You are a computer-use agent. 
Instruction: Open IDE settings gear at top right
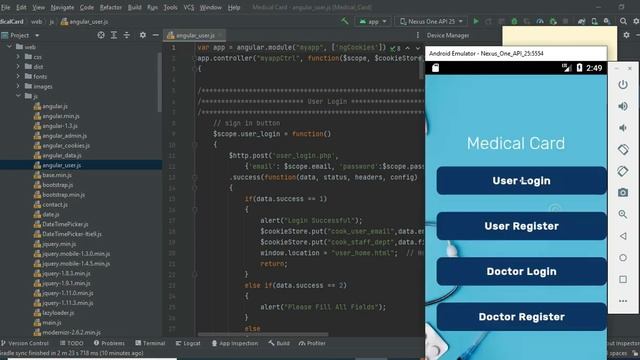(x=636, y=21)
